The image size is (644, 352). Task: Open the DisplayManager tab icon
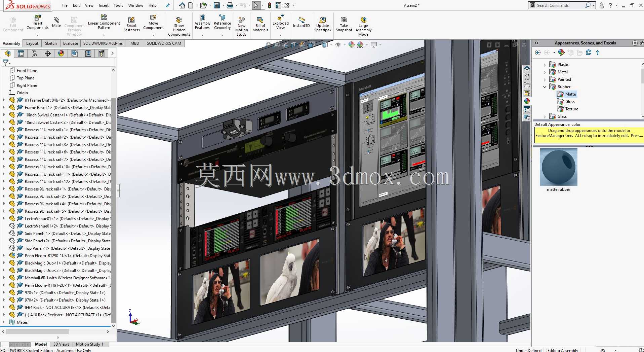click(61, 54)
